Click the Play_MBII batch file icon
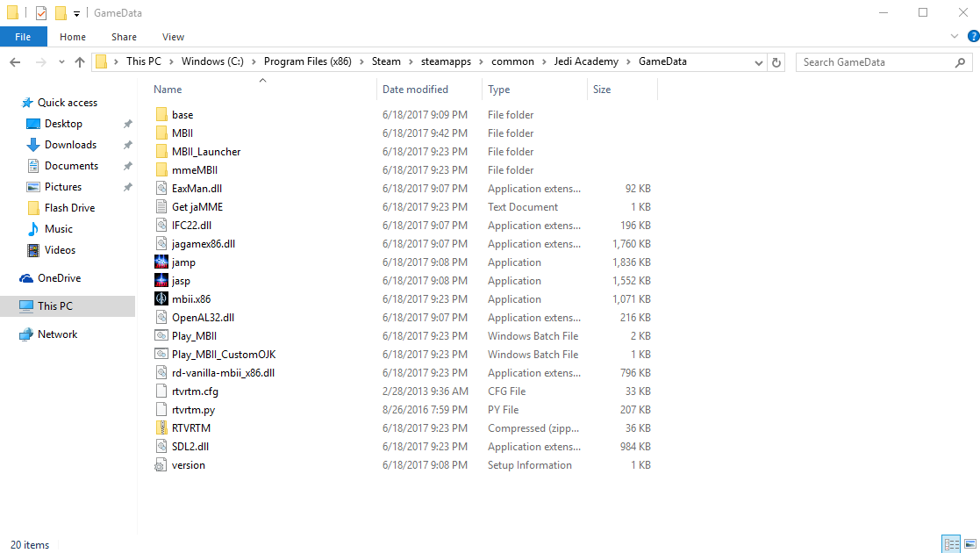This screenshot has height=553, width=980. tap(161, 336)
